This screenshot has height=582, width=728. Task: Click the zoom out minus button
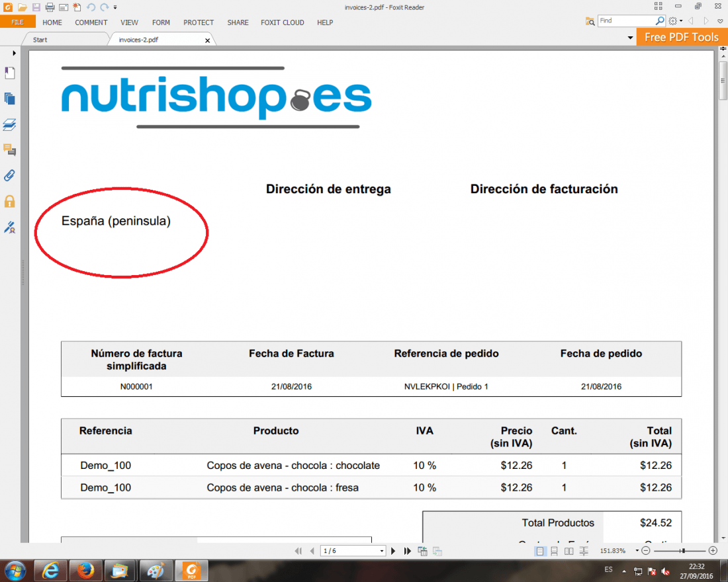[645, 551]
